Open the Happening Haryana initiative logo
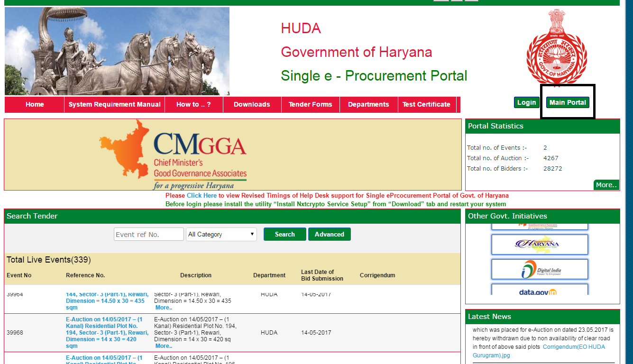The image size is (633, 364). click(540, 244)
